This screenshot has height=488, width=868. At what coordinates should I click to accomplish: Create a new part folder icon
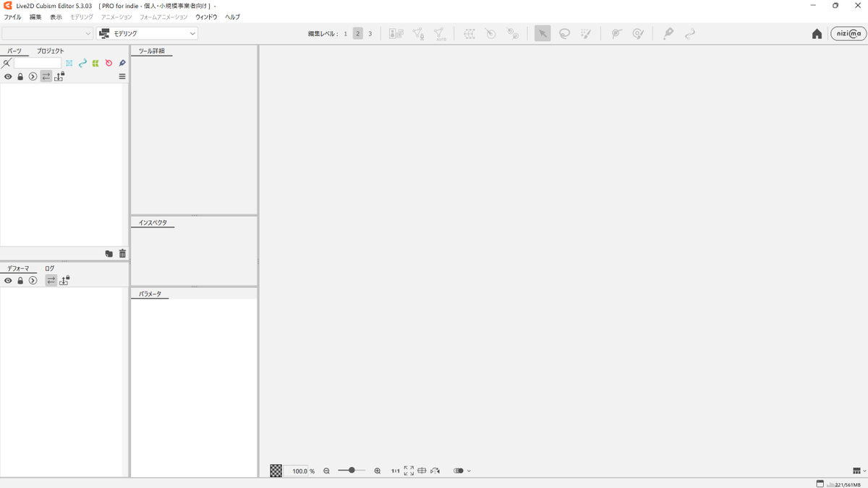[109, 254]
